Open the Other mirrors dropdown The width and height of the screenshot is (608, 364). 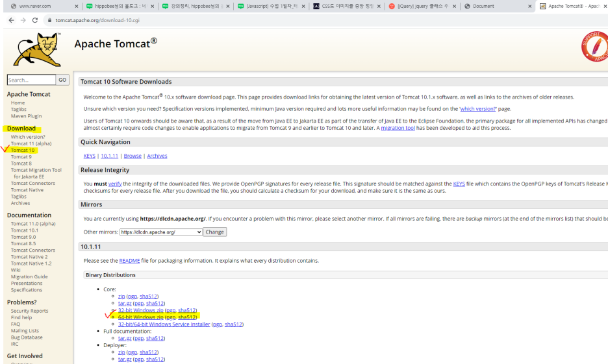pos(161,232)
